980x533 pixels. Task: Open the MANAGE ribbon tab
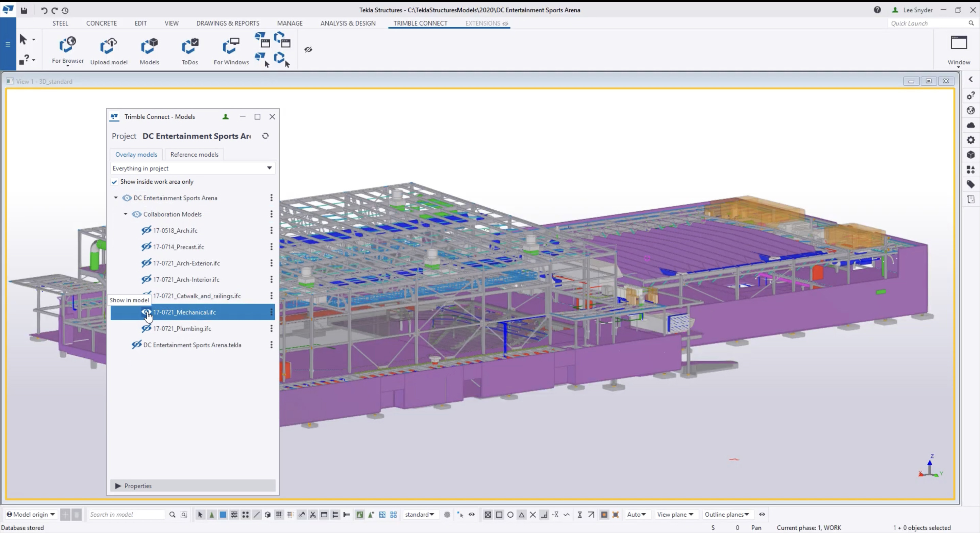coord(290,23)
